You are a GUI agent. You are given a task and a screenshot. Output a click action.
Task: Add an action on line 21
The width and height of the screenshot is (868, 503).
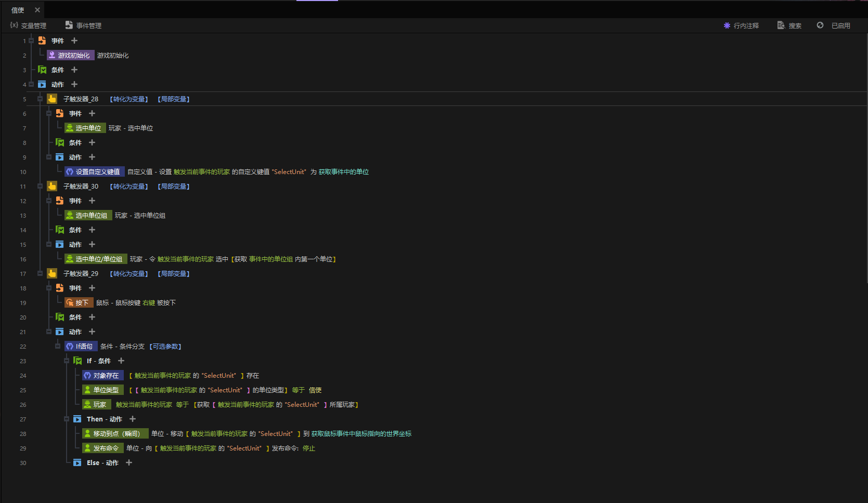pyautogui.click(x=92, y=332)
